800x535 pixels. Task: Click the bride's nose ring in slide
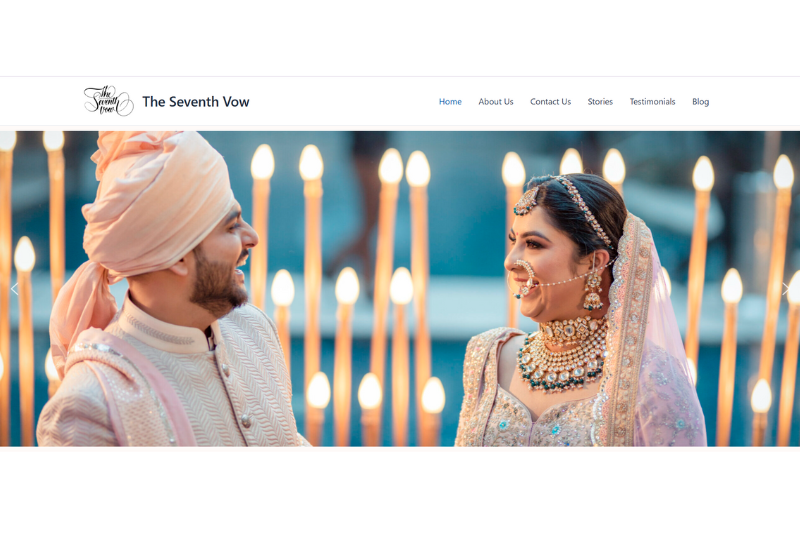pos(524,277)
